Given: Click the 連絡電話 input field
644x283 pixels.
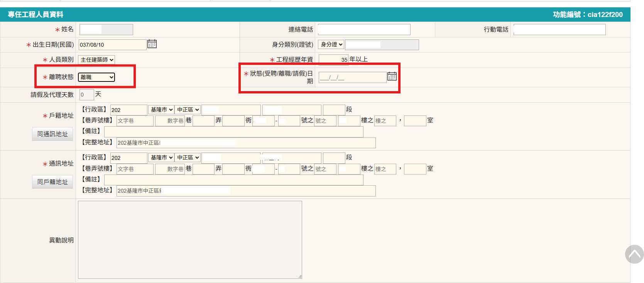Looking at the screenshot, I should click(x=364, y=30).
